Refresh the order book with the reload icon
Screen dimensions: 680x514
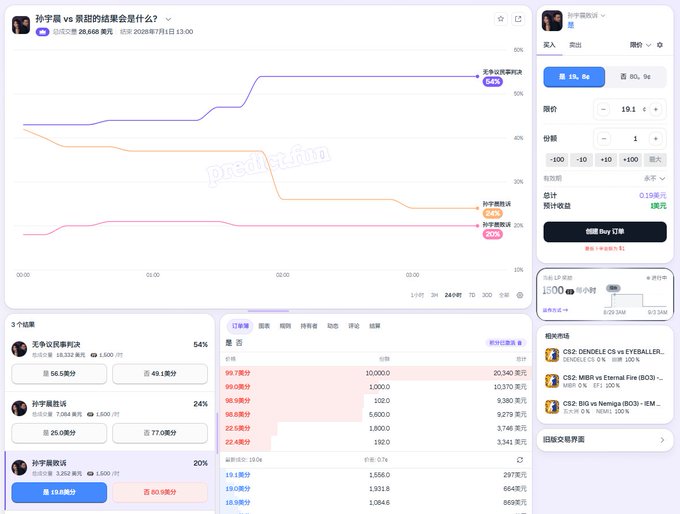point(520,460)
